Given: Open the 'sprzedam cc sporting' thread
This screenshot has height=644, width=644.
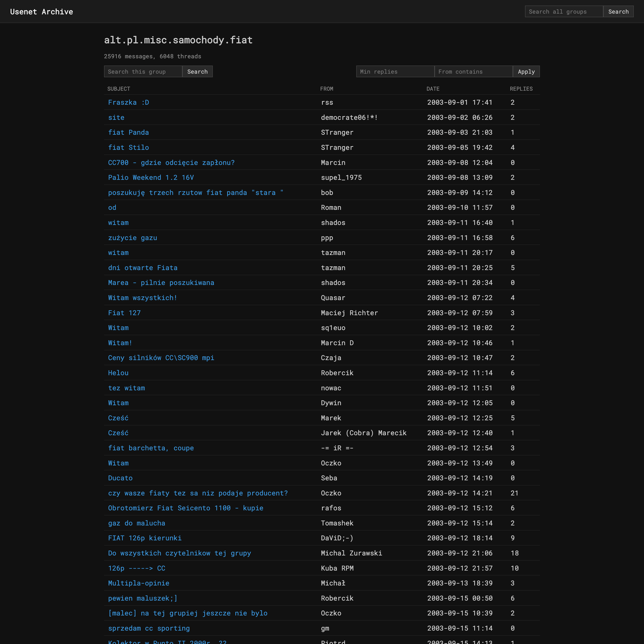Looking at the screenshot, I should (x=149, y=628).
